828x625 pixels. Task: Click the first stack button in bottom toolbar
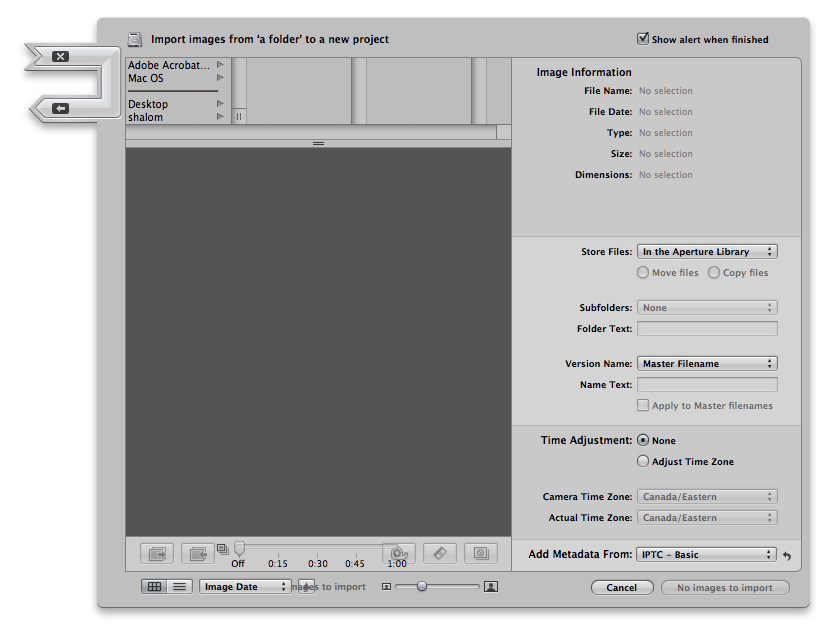[156, 553]
